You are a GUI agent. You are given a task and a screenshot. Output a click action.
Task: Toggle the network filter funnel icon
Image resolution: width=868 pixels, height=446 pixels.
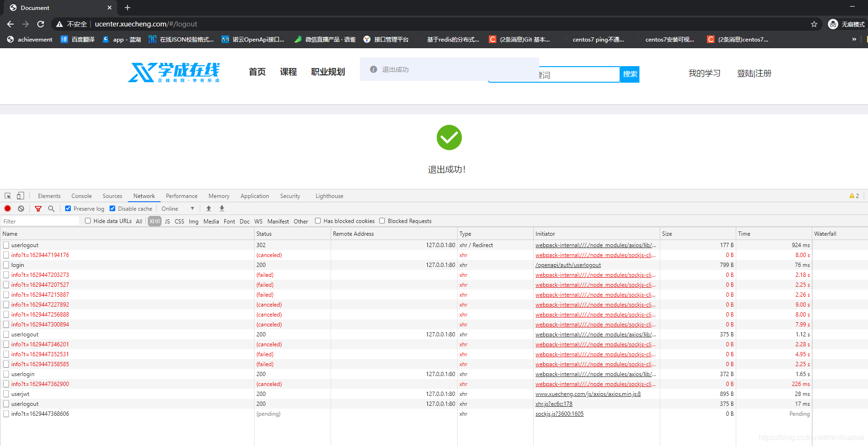click(x=38, y=208)
